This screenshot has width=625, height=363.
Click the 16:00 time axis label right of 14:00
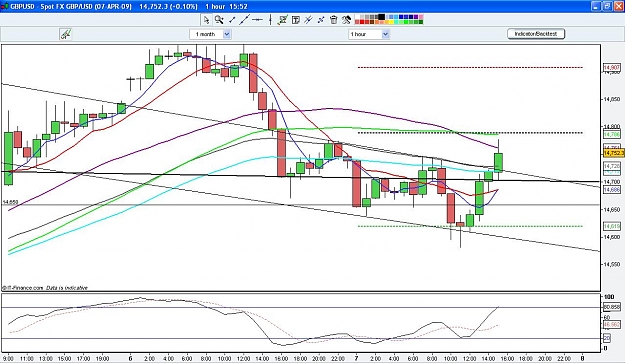507,358
